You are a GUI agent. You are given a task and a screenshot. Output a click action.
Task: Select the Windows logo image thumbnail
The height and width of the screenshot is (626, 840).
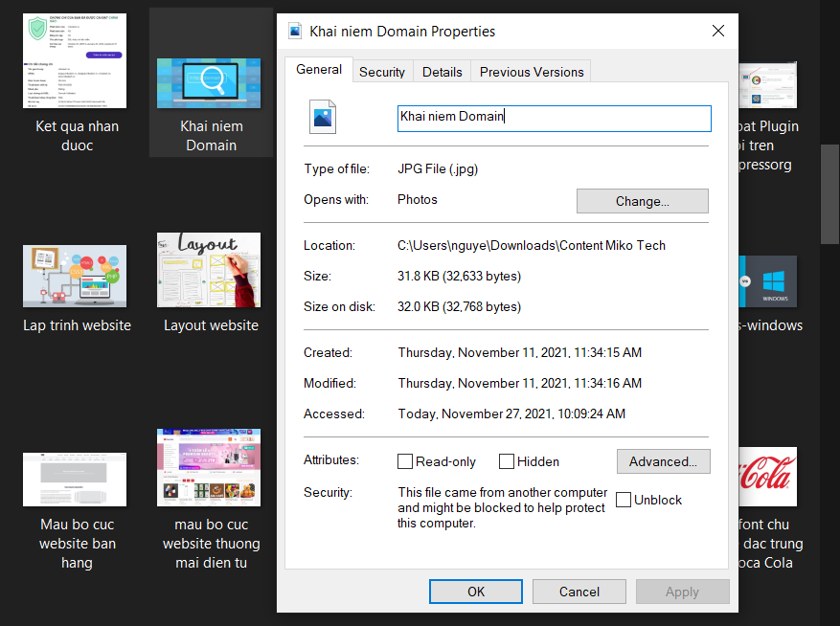point(768,280)
